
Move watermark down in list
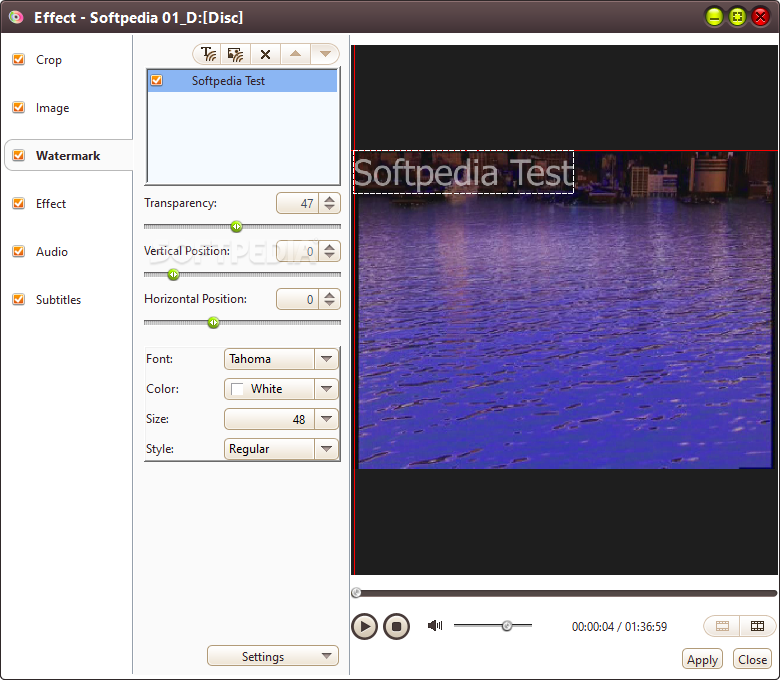(x=325, y=54)
